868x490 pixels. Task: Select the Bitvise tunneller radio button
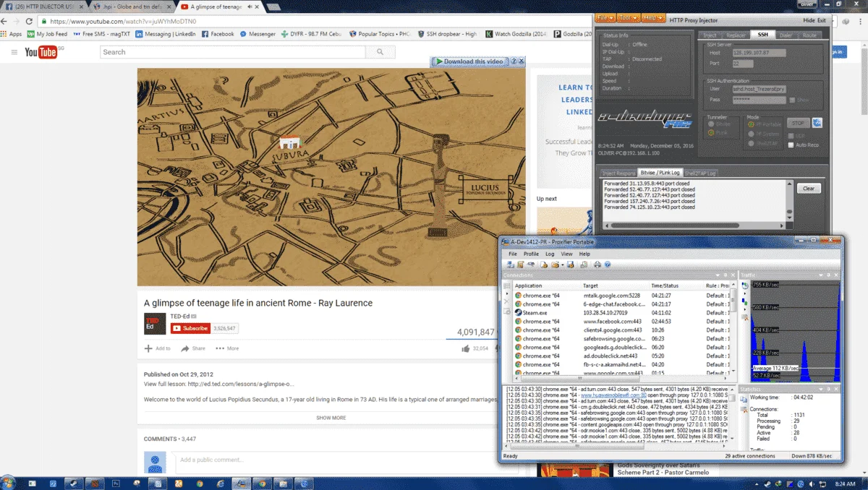pyautogui.click(x=711, y=124)
